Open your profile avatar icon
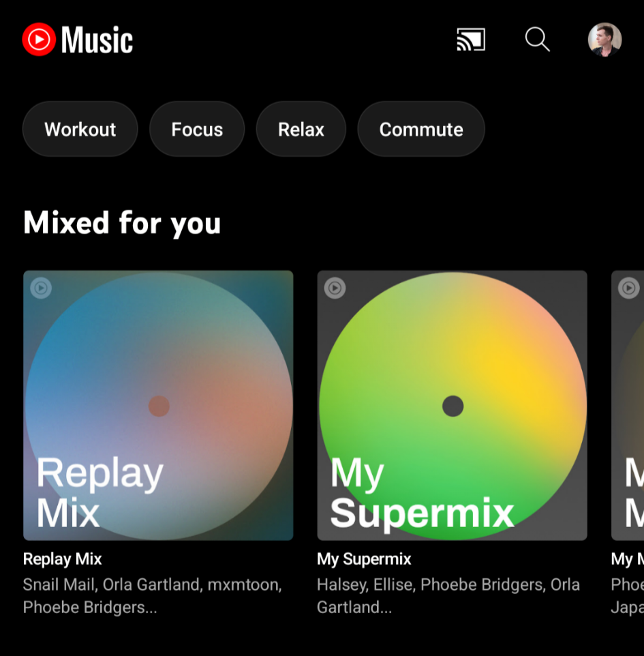 (x=604, y=40)
